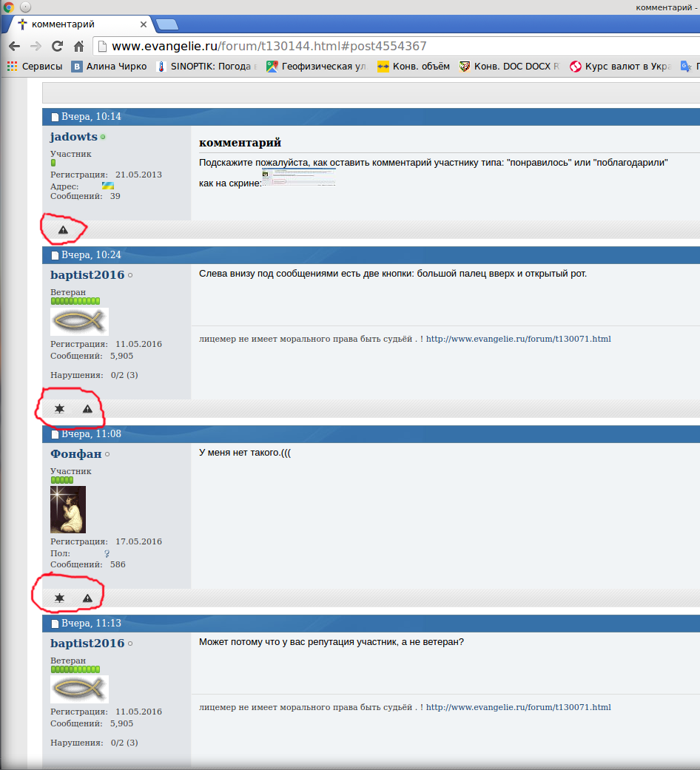The image size is (700, 770).
Task: Click star icon under the 10:24 post
Action: point(59,409)
